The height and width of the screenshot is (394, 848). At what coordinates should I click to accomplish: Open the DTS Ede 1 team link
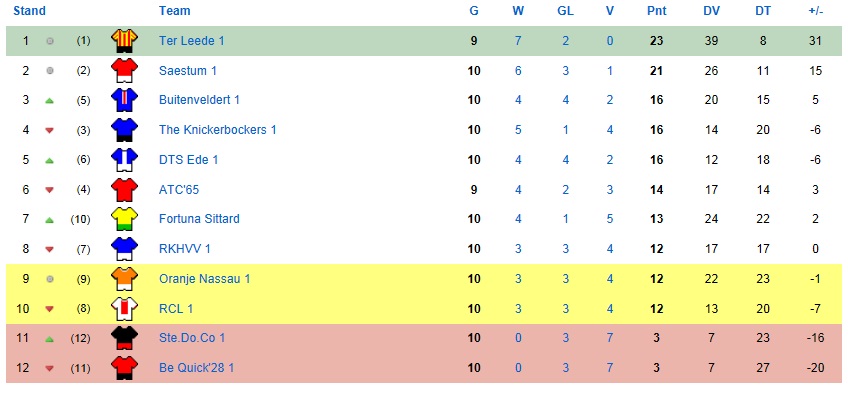[188, 160]
